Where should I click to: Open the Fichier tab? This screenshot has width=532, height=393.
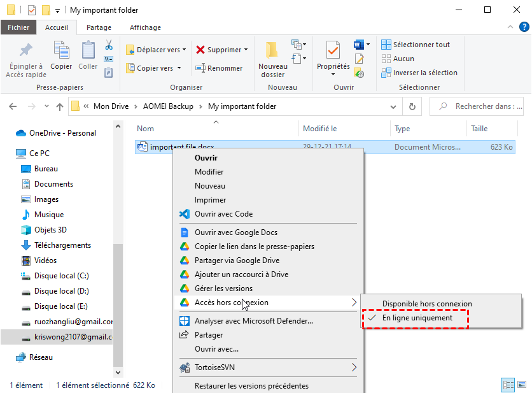18,27
